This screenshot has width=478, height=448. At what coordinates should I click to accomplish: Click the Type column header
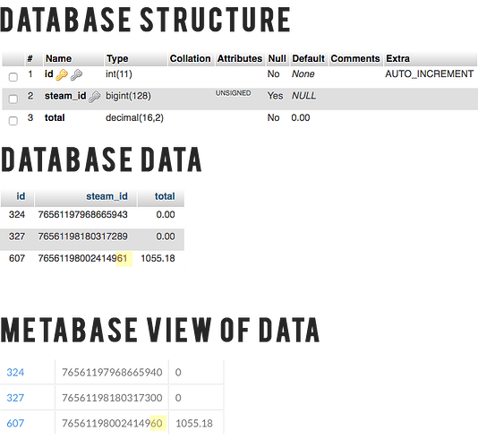click(x=117, y=58)
